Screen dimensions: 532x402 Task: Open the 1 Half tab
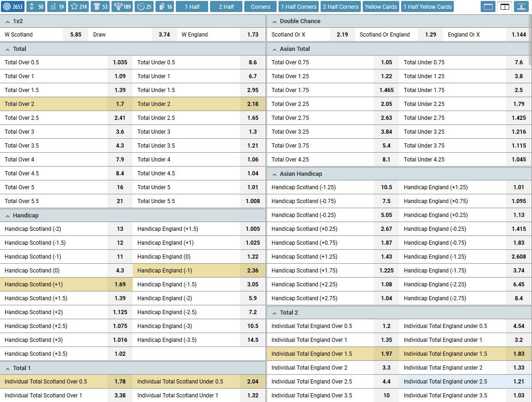point(192,6)
